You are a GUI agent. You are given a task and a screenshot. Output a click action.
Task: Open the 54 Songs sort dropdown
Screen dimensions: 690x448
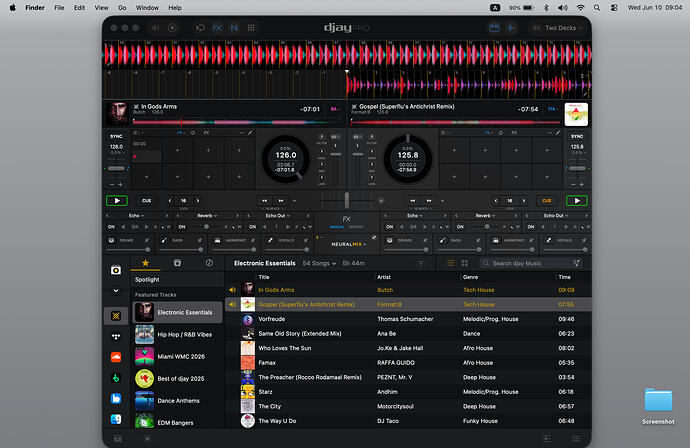pos(319,263)
